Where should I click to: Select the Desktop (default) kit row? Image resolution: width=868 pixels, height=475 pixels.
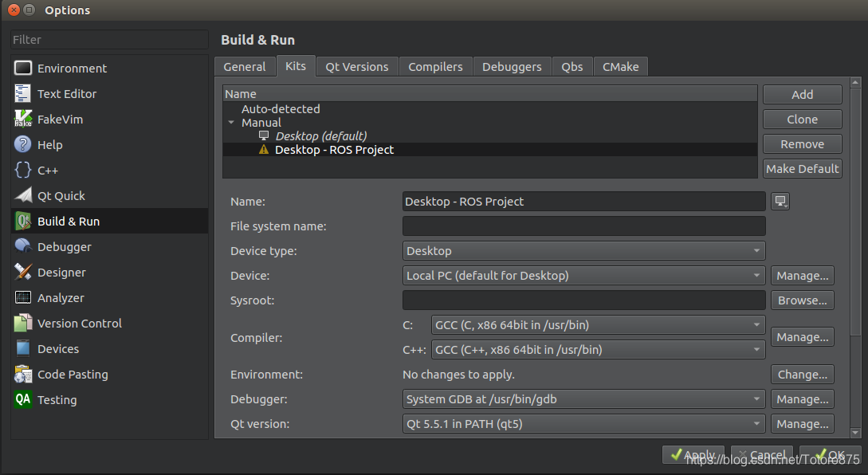tap(490, 135)
